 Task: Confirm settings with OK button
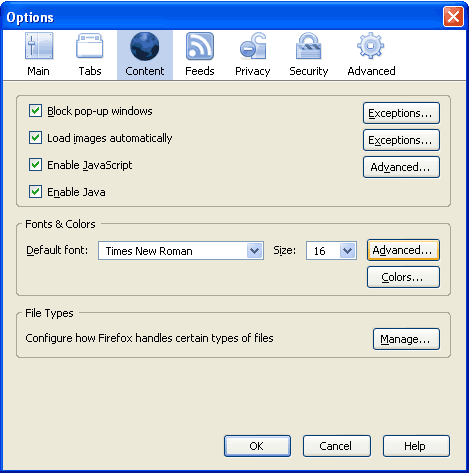click(257, 446)
